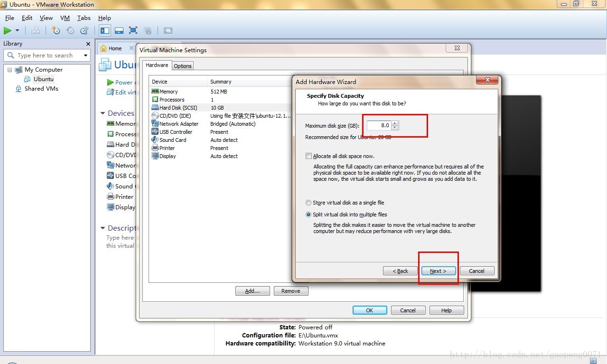Select Split virtual disk into multiple files
The image size is (607, 364).
click(309, 215)
